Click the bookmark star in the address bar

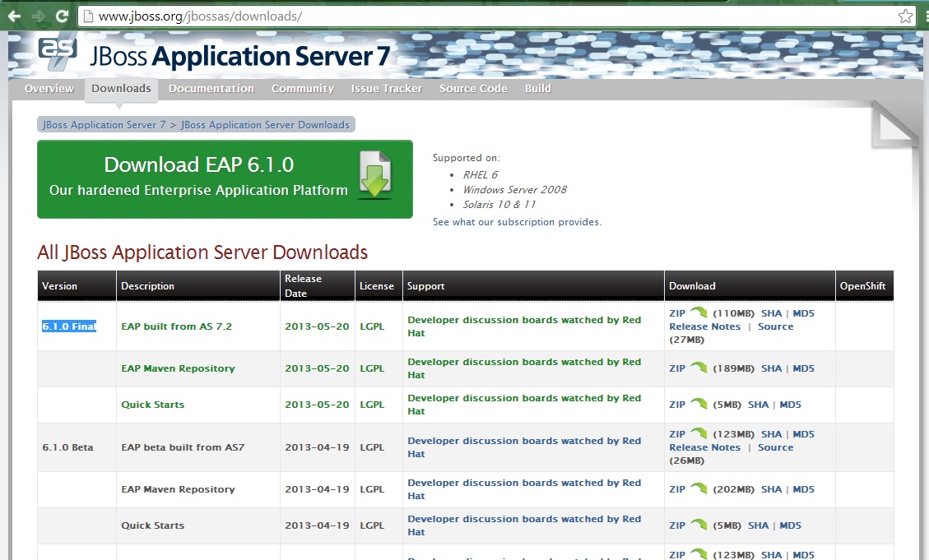[905, 15]
